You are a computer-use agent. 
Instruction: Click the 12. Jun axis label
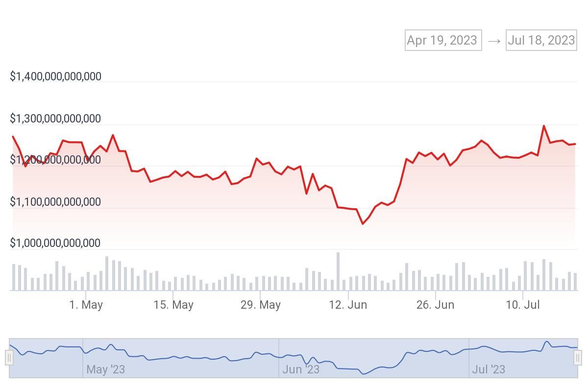click(350, 304)
